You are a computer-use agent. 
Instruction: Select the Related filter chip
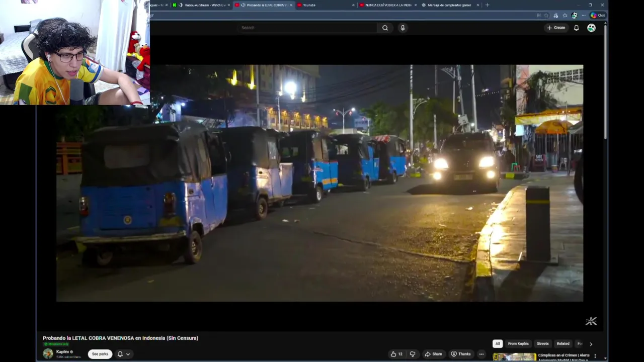click(563, 344)
